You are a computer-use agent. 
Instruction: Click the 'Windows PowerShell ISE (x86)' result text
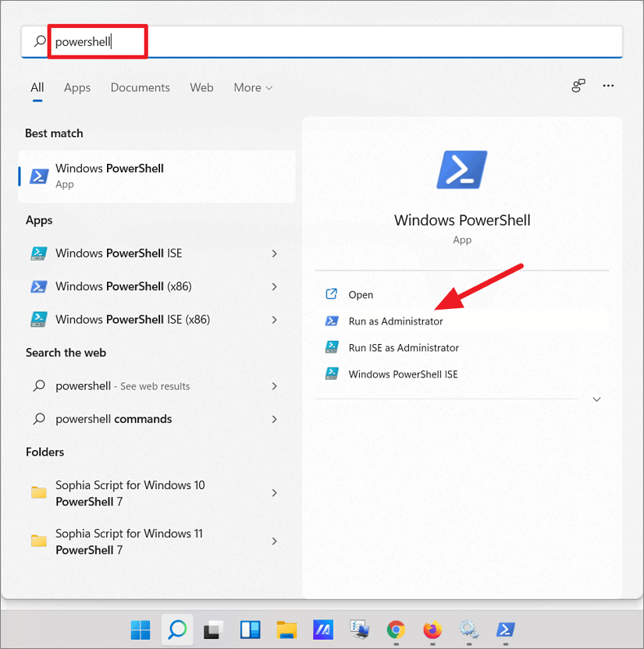pyautogui.click(x=133, y=320)
